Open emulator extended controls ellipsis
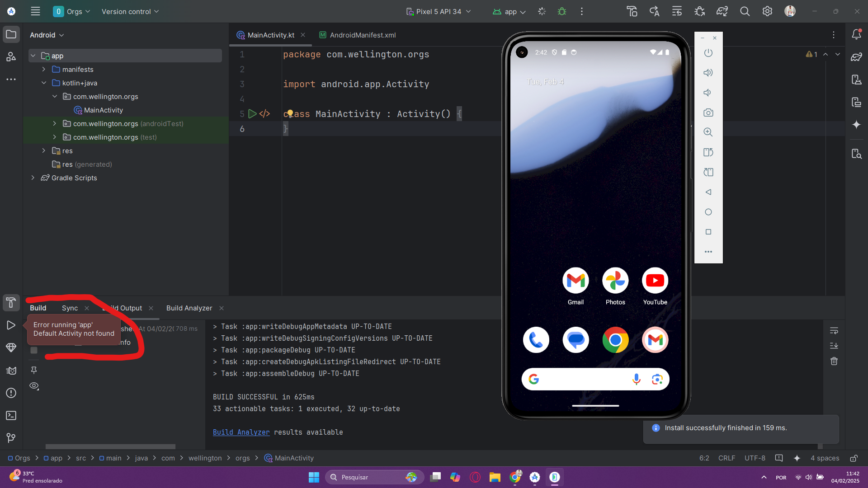Image resolution: width=868 pixels, height=488 pixels. (x=708, y=252)
